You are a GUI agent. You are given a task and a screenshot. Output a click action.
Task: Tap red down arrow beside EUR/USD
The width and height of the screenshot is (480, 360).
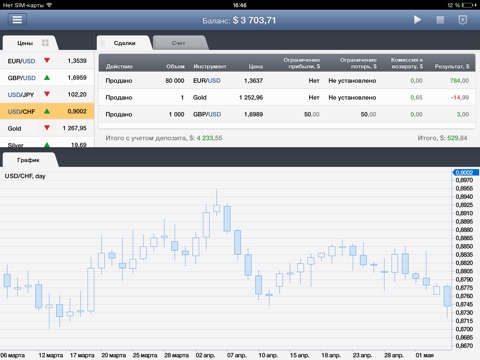[x=47, y=60]
